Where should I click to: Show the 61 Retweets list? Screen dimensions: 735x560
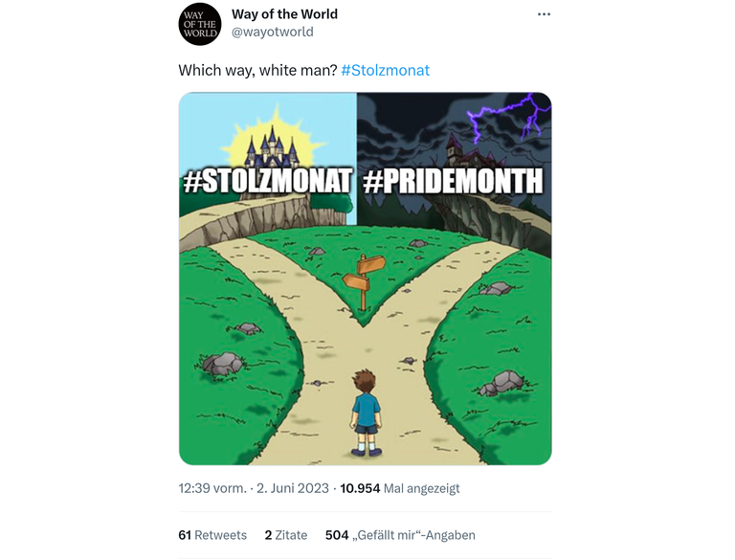pyautogui.click(x=212, y=535)
